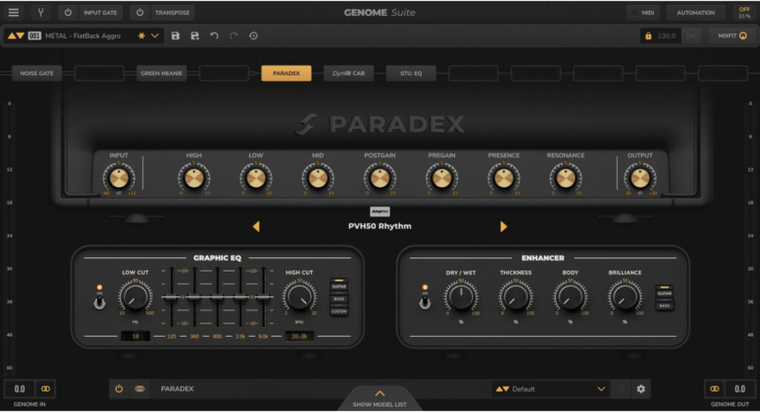Viewport: 760px width, 413px height.
Task: Click the Save As preset icon
Action: [195, 36]
